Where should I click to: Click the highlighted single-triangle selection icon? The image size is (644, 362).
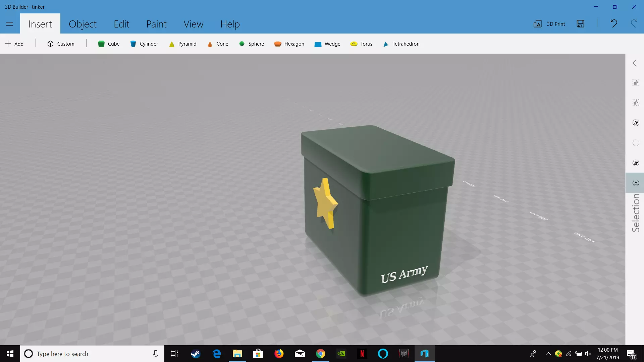pyautogui.click(x=635, y=183)
